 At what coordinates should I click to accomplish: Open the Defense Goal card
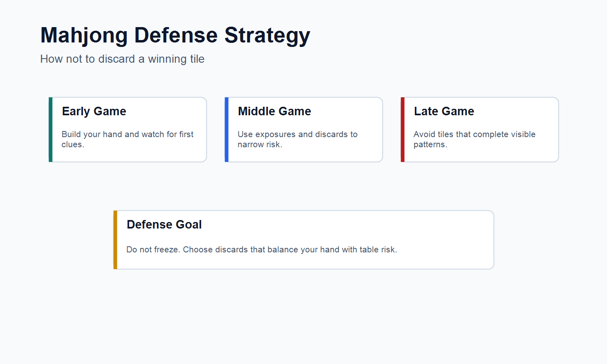coord(304,240)
